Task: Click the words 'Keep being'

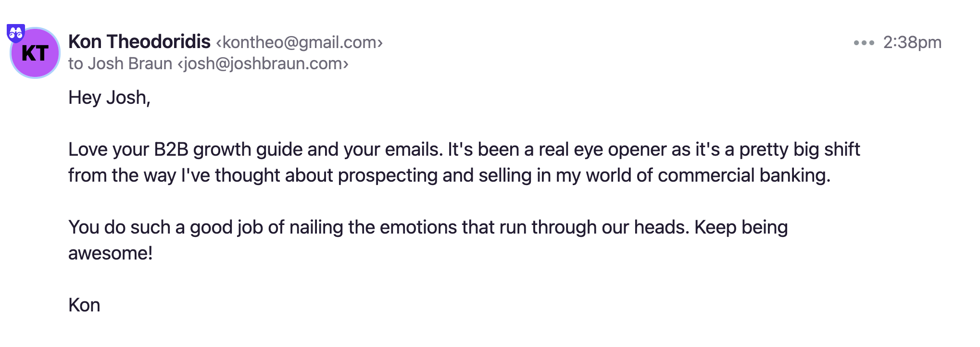Action: click(x=741, y=227)
